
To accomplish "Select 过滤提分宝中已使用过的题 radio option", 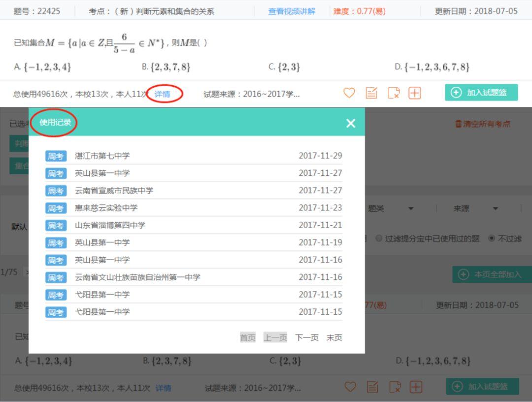I will pyautogui.click(x=379, y=238).
